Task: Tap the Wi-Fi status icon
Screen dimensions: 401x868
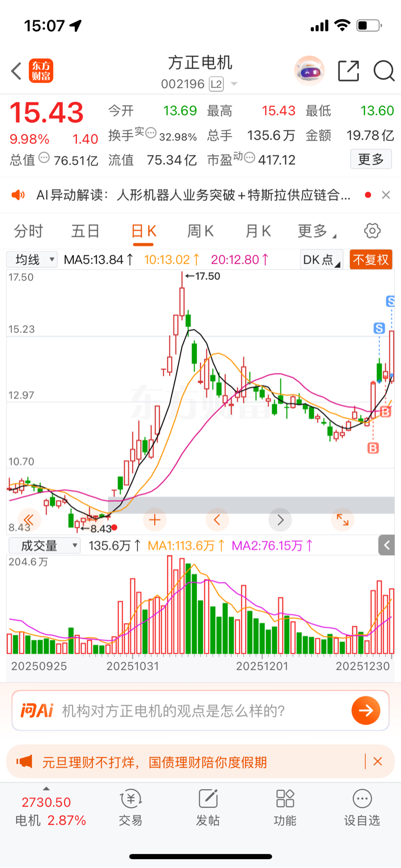Action: coord(342,25)
